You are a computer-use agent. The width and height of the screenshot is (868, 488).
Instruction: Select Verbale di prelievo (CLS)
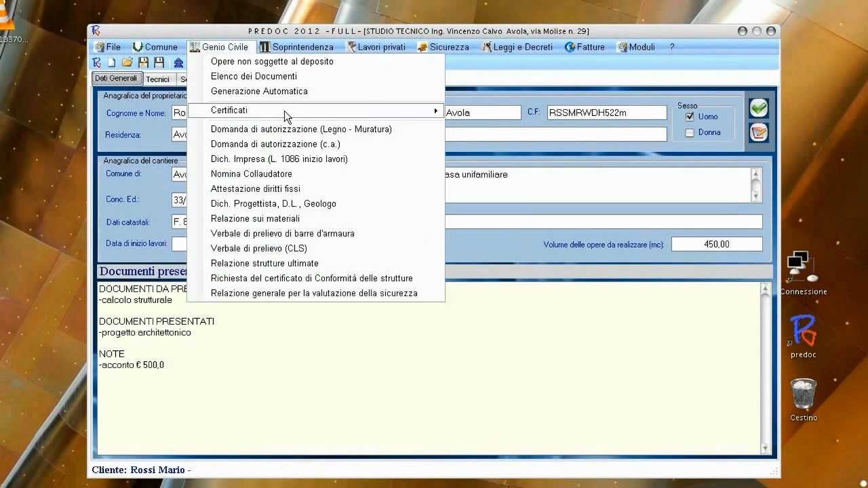click(315, 248)
